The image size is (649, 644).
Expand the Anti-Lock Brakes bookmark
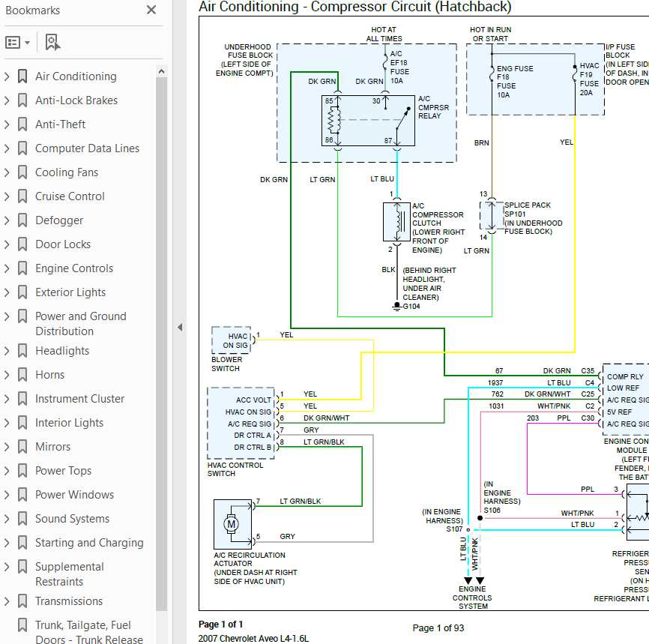[7, 100]
